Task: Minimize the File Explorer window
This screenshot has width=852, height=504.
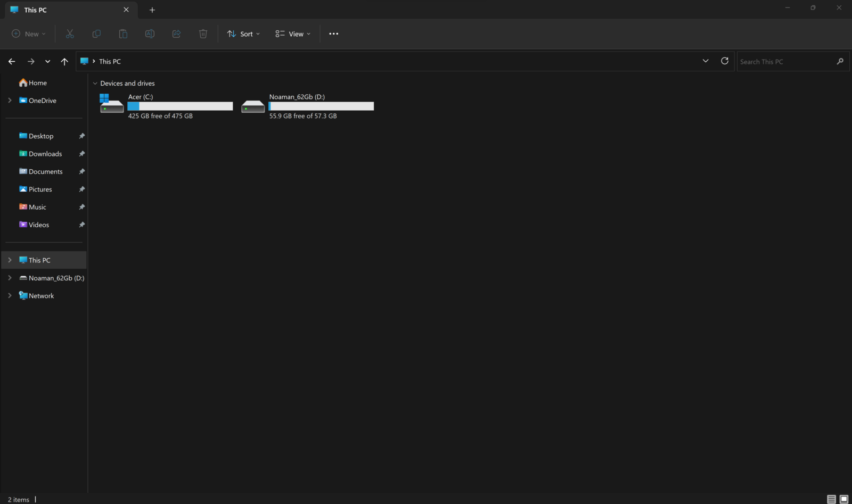Action: coord(787,7)
